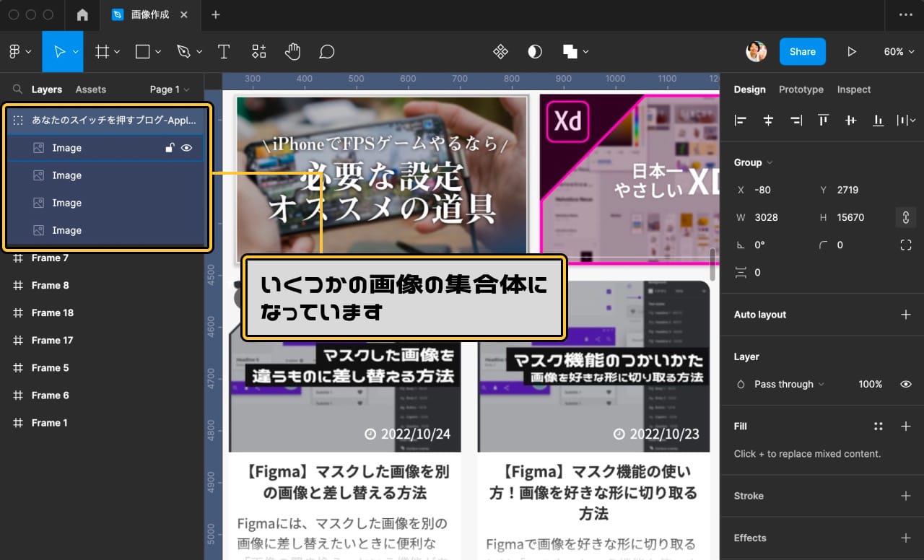Select the Comment tool
The image size is (924, 560).
click(327, 52)
